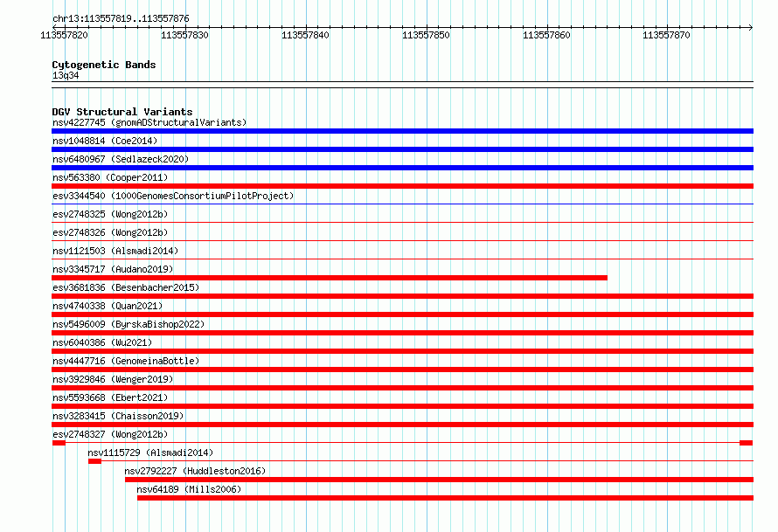This screenshot has height=532, width=778.
Task: Open the nsv4740338 (Quan2021) label
Action: pyautogui.click(x=108, y=306)
